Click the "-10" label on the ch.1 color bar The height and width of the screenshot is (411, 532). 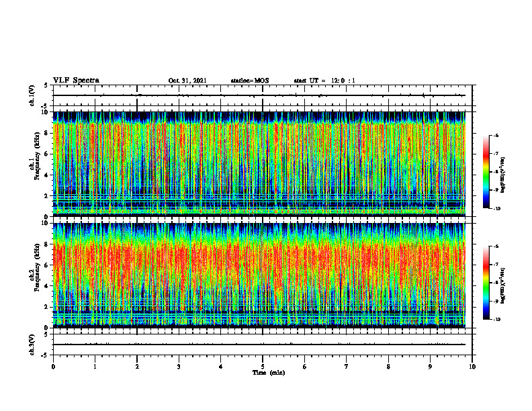pos(496,209)
